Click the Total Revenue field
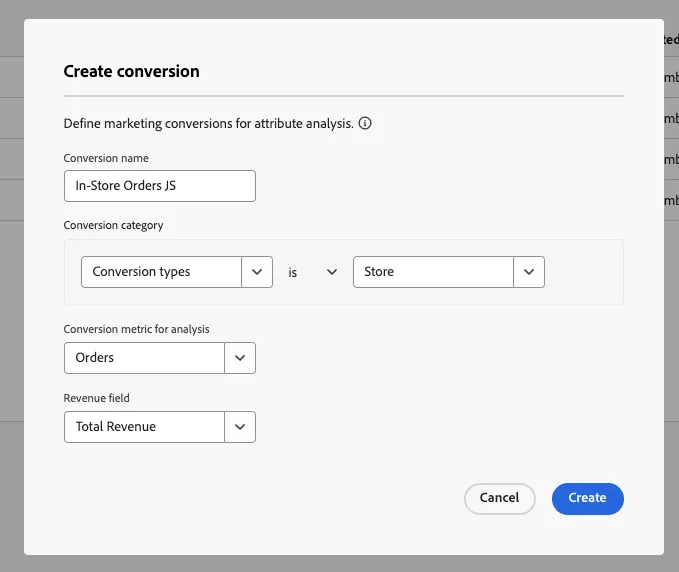 point(144,427)
